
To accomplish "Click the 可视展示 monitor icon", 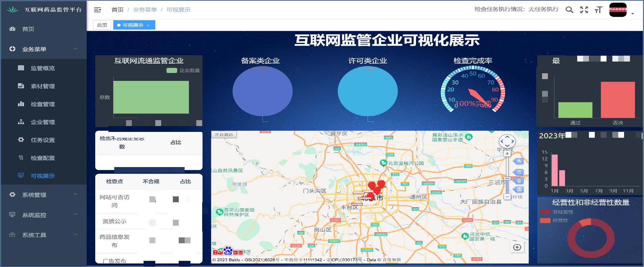I will [21, 176].
